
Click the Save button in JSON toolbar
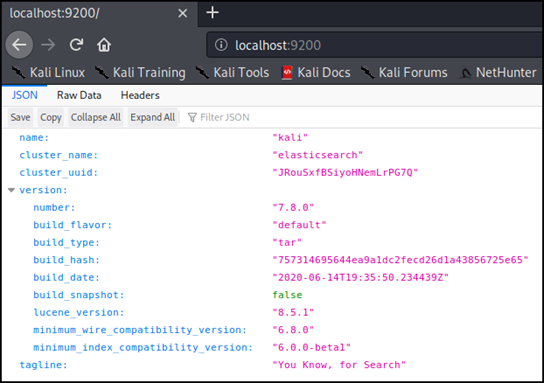[x=20, y=117]
